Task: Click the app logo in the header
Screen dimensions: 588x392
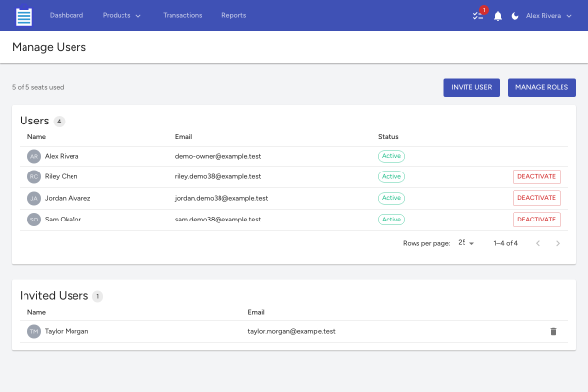Action: tap(24, 16)
